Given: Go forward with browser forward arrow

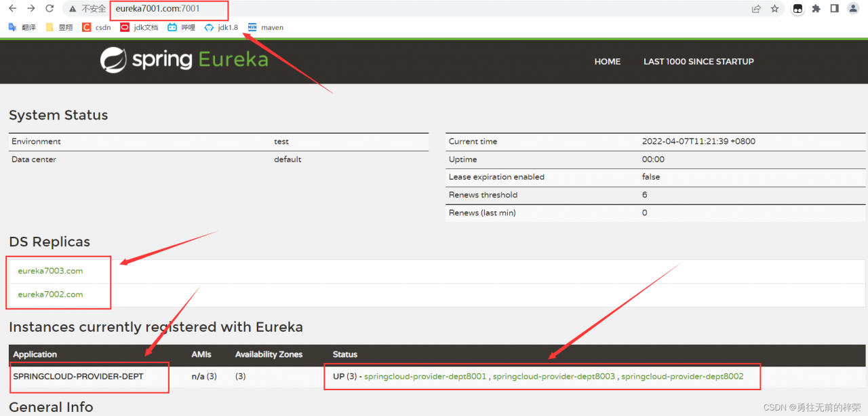Looking at the screenshot, I should click(x=31, y=9).
